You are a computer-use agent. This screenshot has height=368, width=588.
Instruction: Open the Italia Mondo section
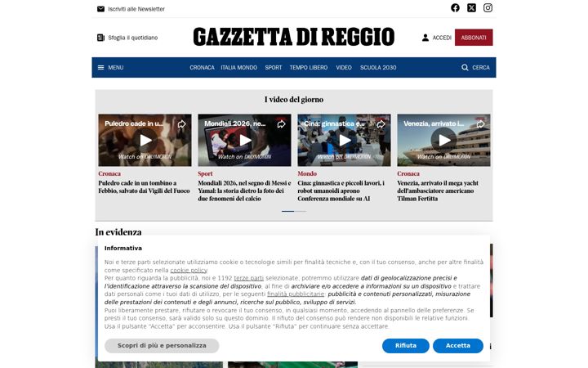tap(238, 68)
